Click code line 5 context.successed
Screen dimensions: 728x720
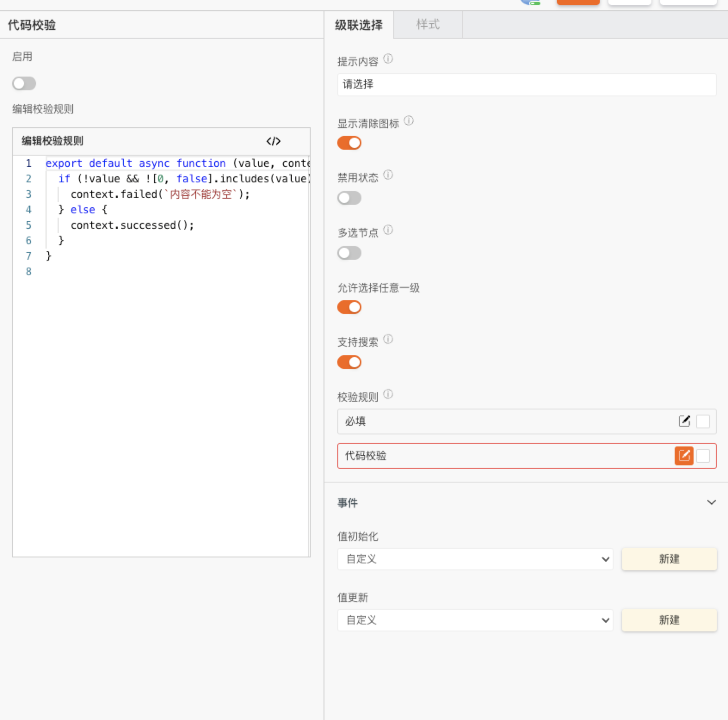(133, 225)
